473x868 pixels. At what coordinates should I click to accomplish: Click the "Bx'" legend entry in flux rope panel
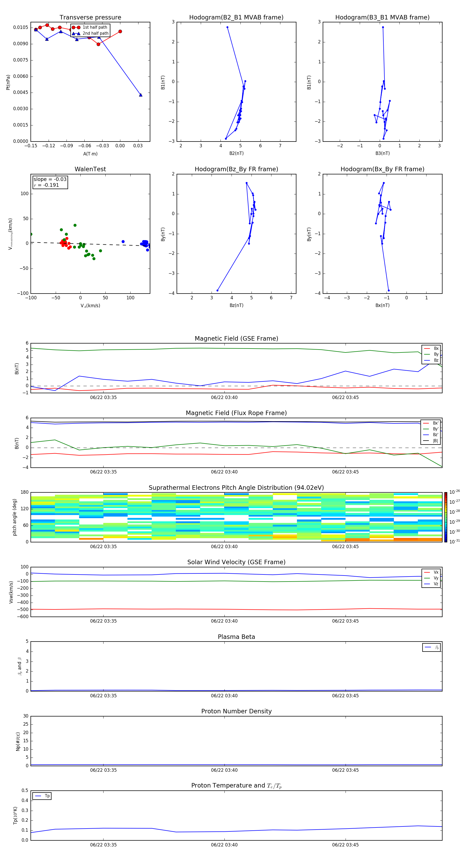tap(431, 423)
